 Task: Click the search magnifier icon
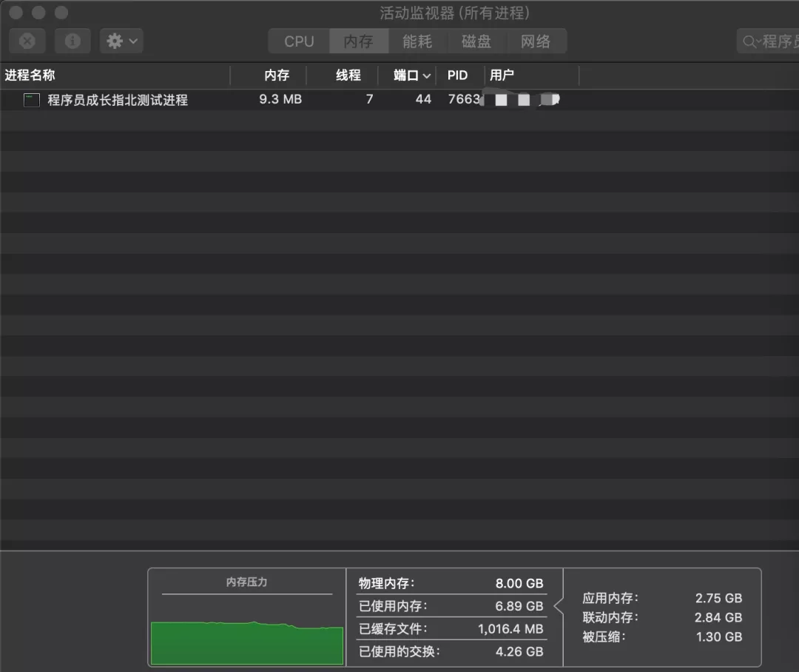click(x=751, y=41)
